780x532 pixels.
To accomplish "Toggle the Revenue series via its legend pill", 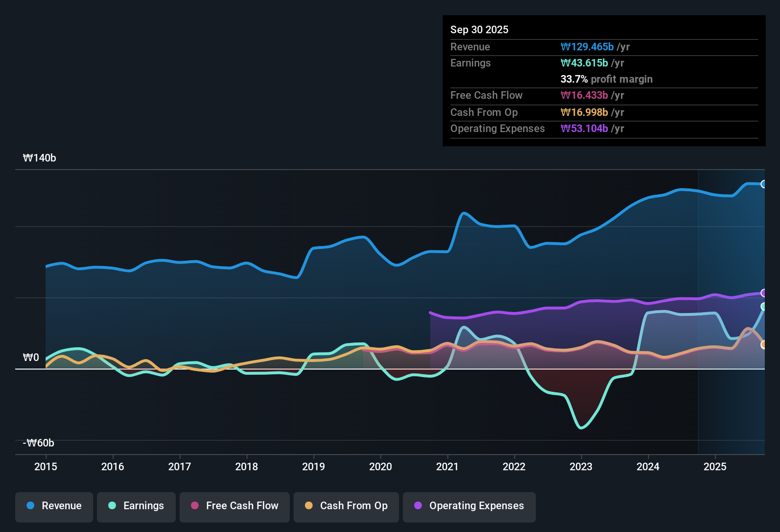I will [x=54, y=506].
